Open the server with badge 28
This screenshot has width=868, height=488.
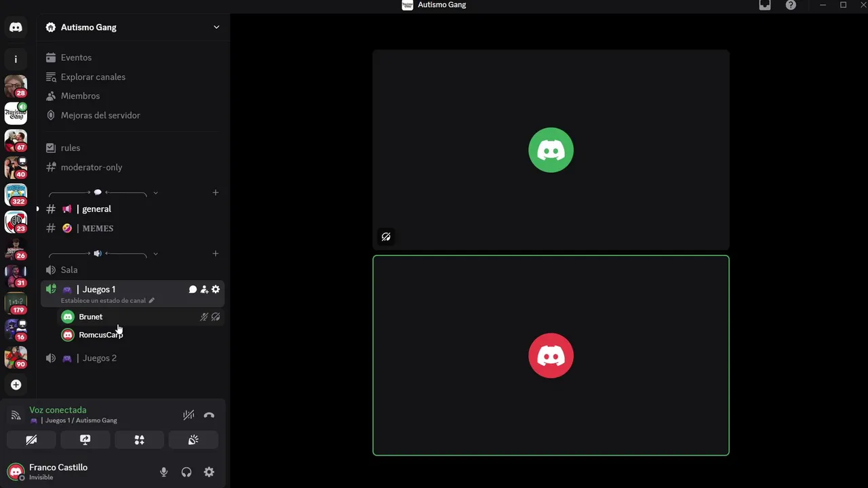pyautogui.click(x=16, y=86)
